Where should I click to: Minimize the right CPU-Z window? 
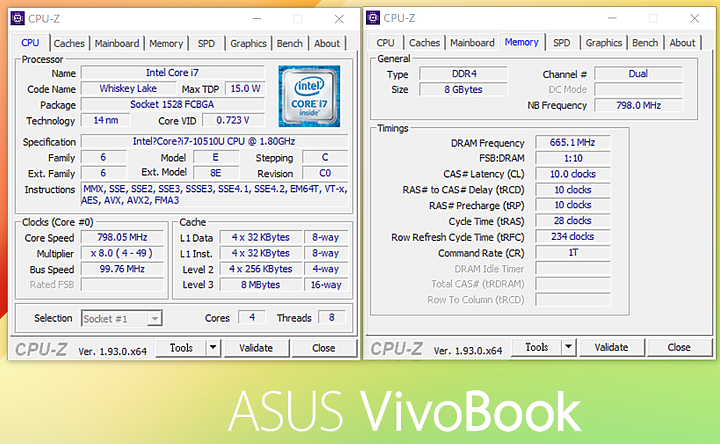pyautogui.click(x=613, y=18)
